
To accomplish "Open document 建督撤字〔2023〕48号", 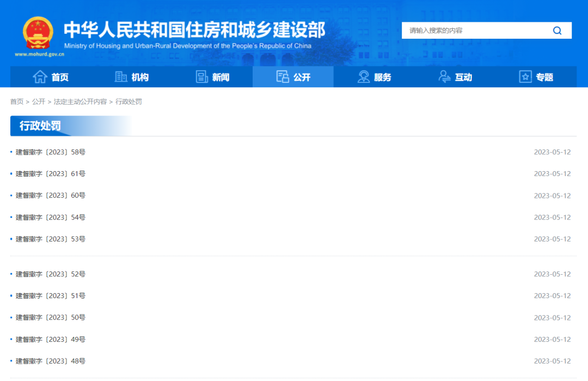I will point(51,361).
